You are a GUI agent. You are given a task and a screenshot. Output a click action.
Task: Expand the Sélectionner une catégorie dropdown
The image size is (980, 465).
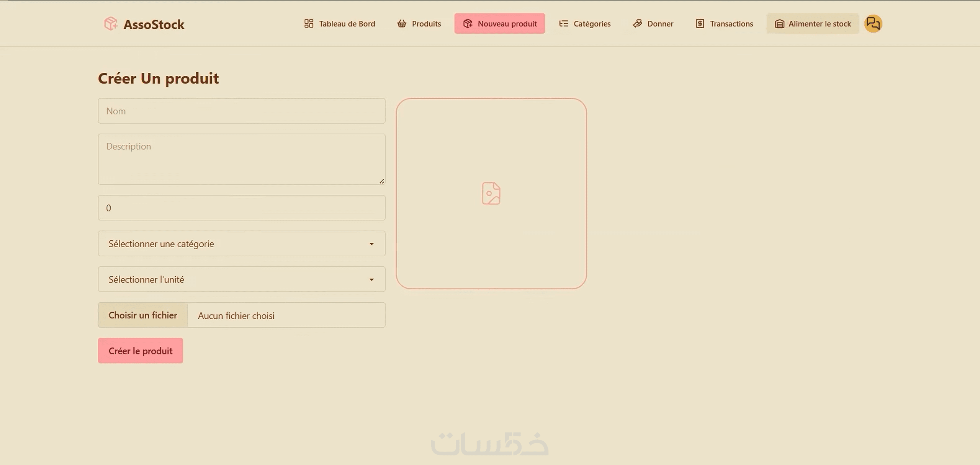point(241,243)
